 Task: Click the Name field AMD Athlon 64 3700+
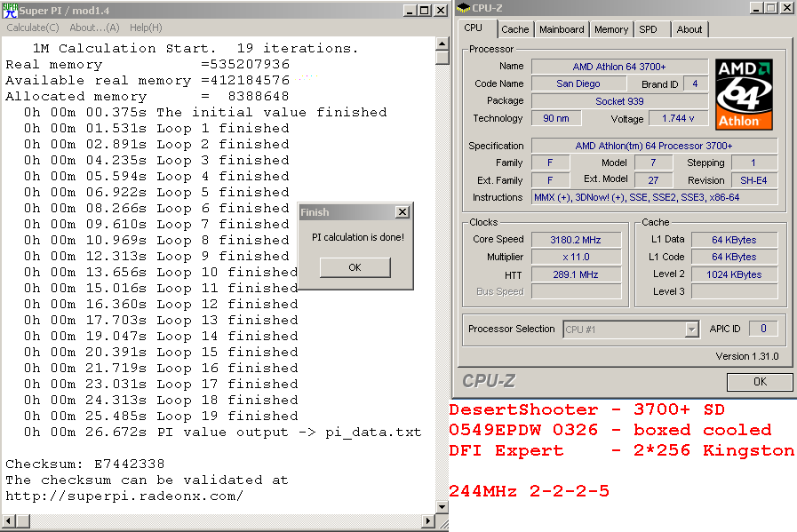(x=619, y=67)
